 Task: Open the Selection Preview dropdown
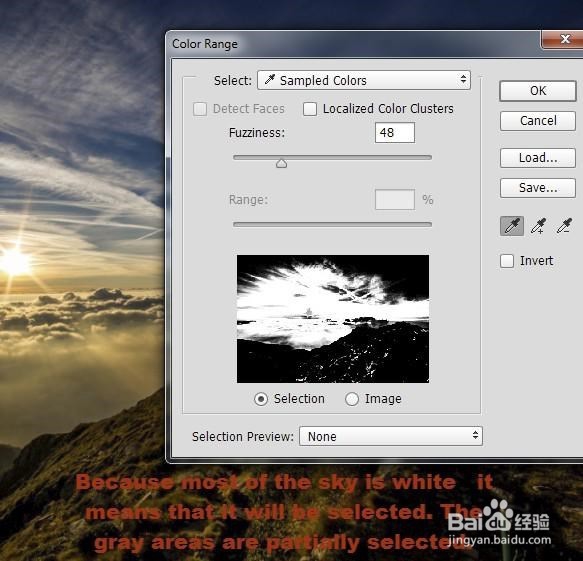click(x=391, y=436)
